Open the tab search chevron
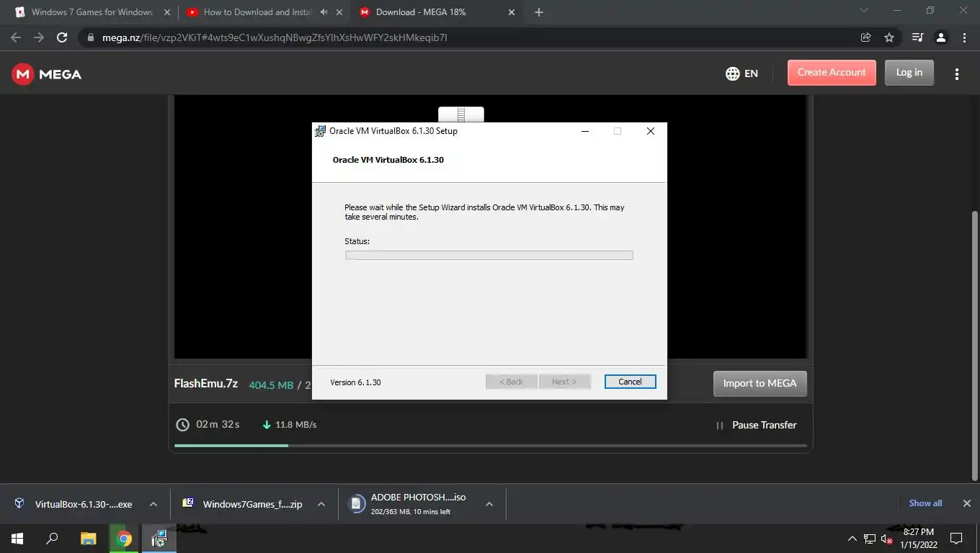Image resolution: width=980 pixels, height=553 pixels. point(865,11)
